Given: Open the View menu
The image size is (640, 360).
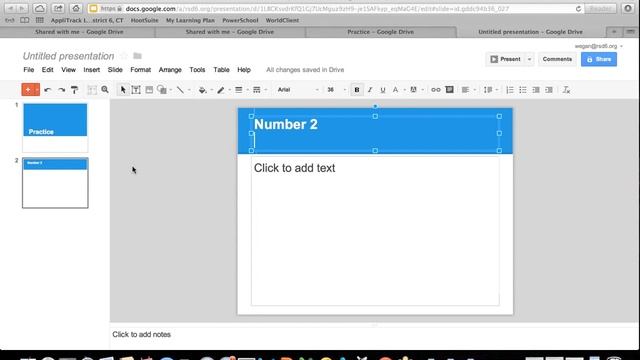Looking at the screenshot, I should tap(69, 70).
